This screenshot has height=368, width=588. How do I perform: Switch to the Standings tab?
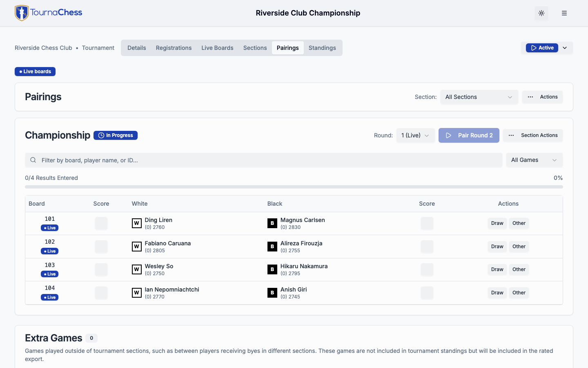pyautogui.click(x=322, y=48)
